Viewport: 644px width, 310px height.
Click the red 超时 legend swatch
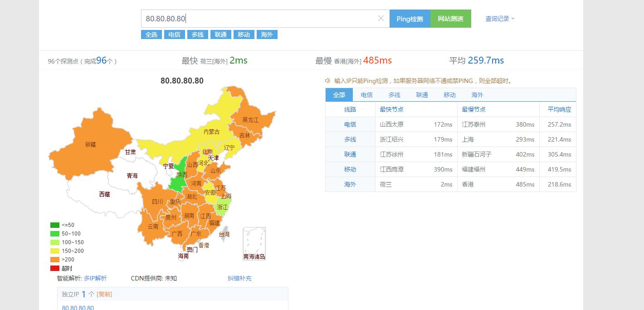click(x=54, y=268)
